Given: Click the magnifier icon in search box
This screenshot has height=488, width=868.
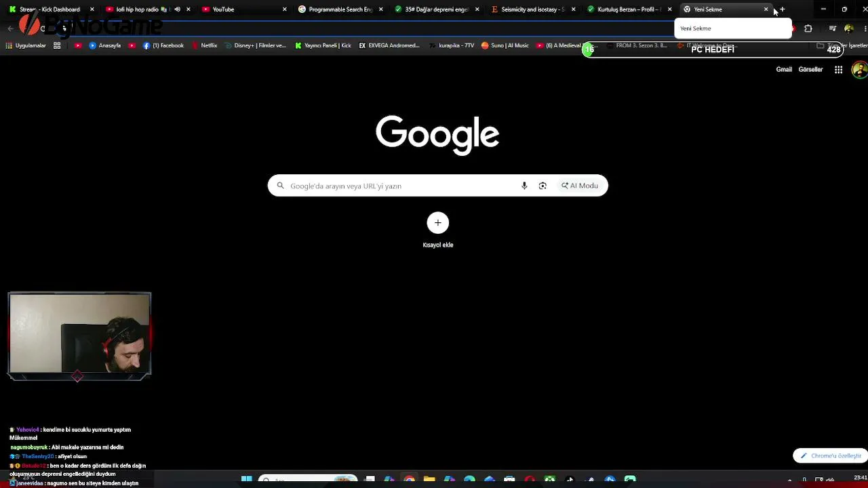Looking at the screenshot, I should click(280, 186).
